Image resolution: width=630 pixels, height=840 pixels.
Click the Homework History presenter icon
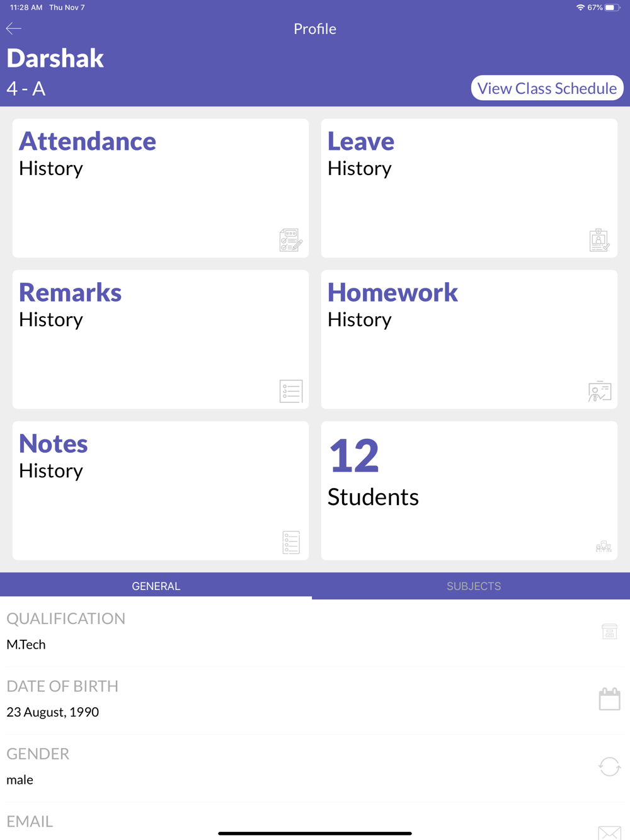[x=600, y=391]
